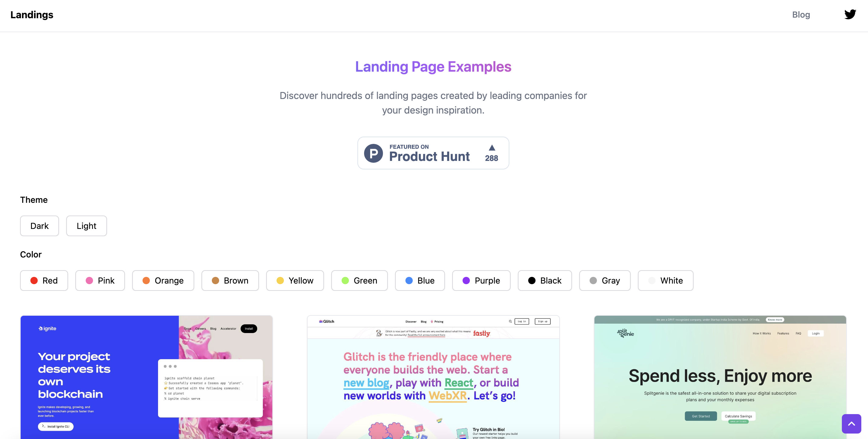Open the Glitch landing page thumbnail
The width and height of the screenshot is (868, 439).
(x=433, y=377)
